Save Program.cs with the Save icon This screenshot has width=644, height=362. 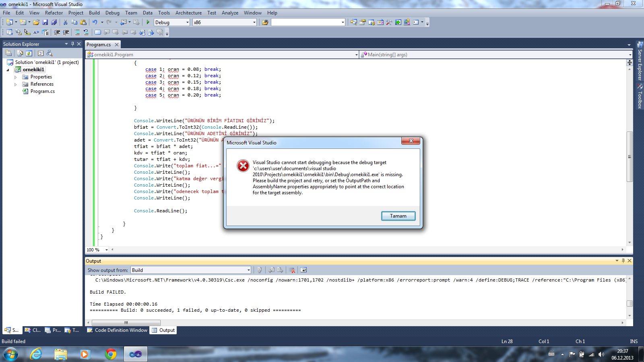coord(45,22)
